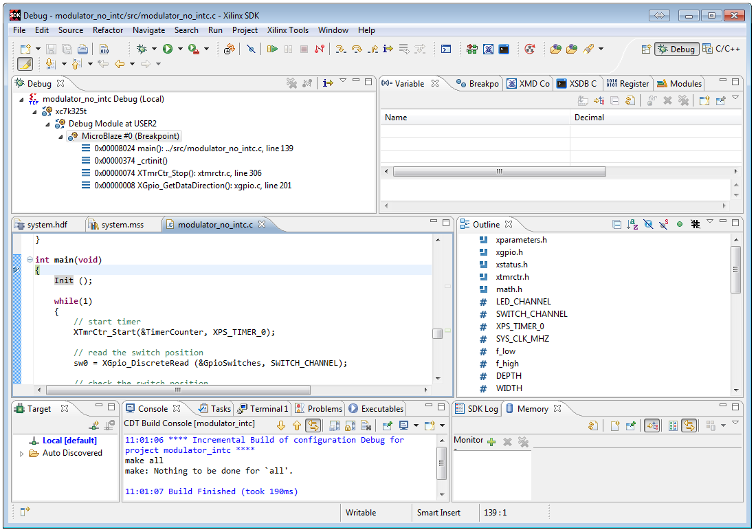Viewport: 756px width, 532px height.
Task: Click Toggle Mark Occurrences pencil icon
Action: tap(25, 64)
